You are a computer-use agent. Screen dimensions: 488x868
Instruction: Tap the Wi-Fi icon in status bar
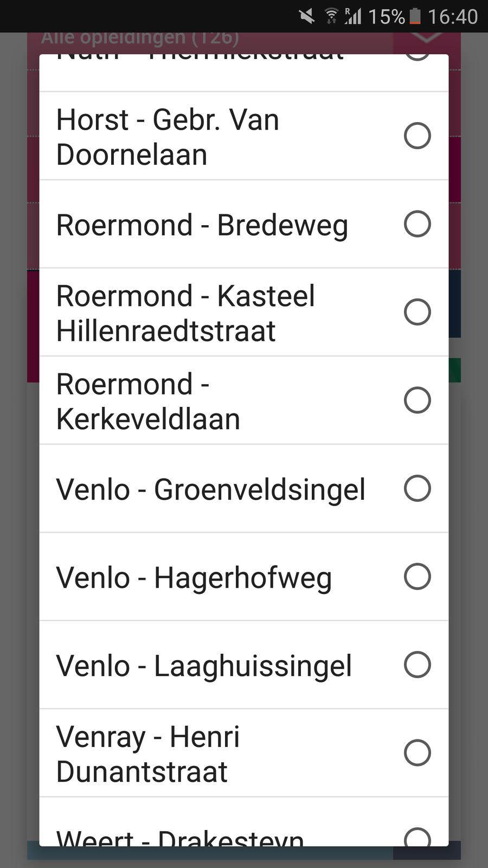(331, 16)
